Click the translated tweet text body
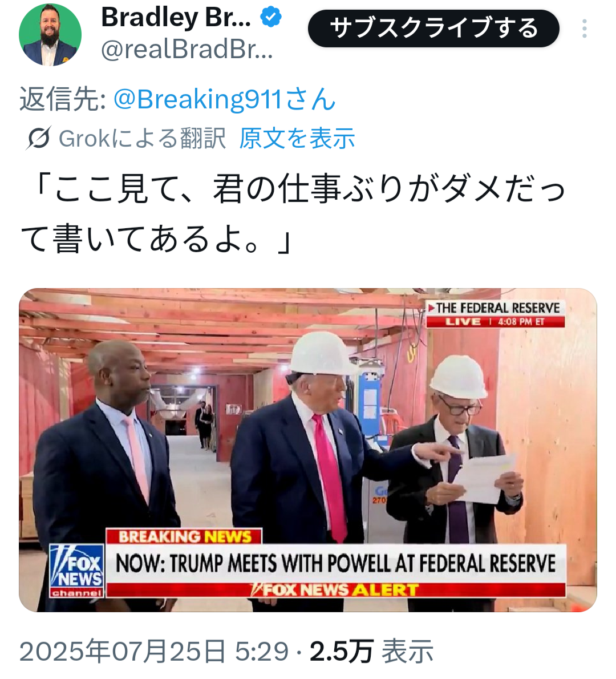Screen dimensions: 616x679 [x=293, y=214]
